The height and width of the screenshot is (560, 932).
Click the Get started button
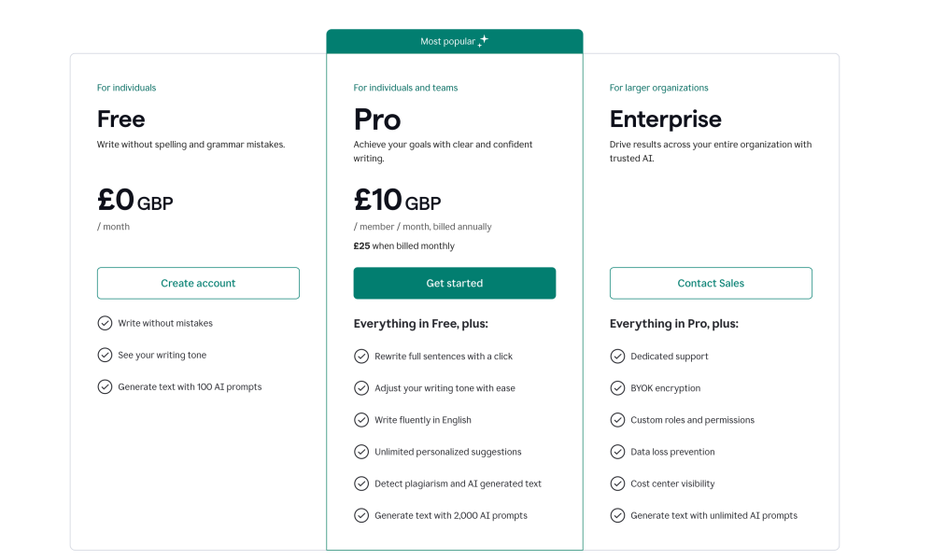click(455, 283)
